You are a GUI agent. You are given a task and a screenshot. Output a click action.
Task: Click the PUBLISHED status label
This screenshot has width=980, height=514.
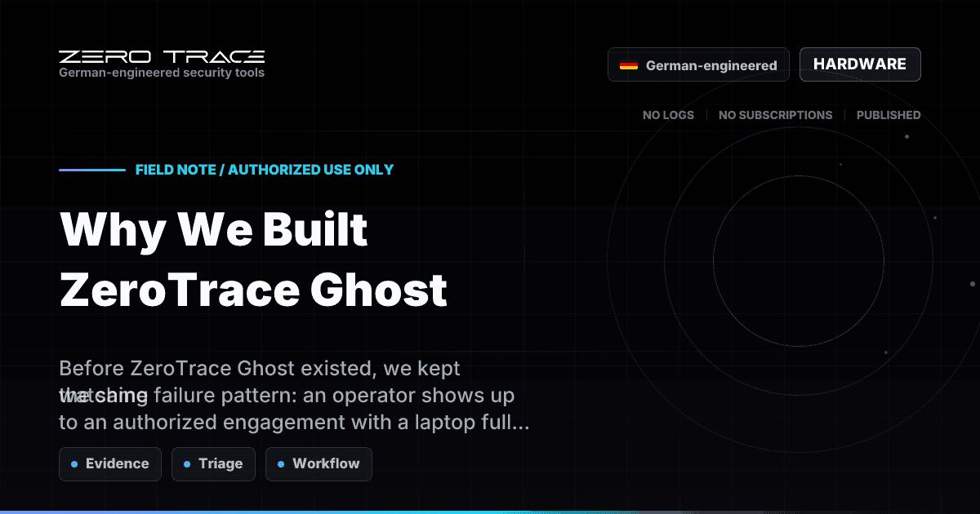[x=888, y=115]
